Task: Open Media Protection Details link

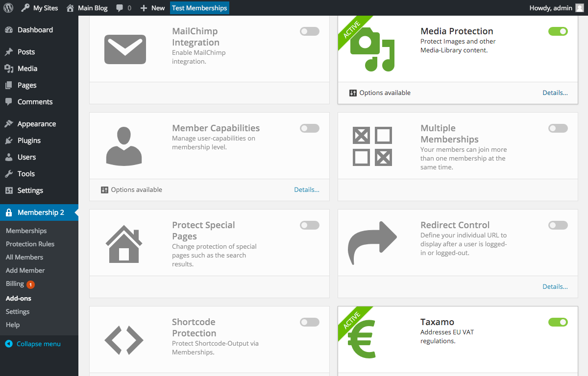Action: click(x=555, y=93)
